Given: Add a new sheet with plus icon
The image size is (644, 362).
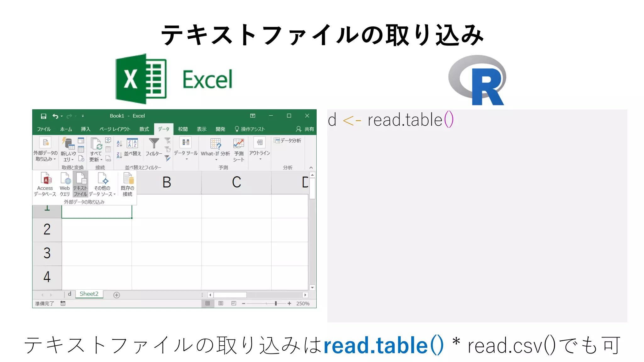Looking at the screenshot, I should [x=117, y=295].
